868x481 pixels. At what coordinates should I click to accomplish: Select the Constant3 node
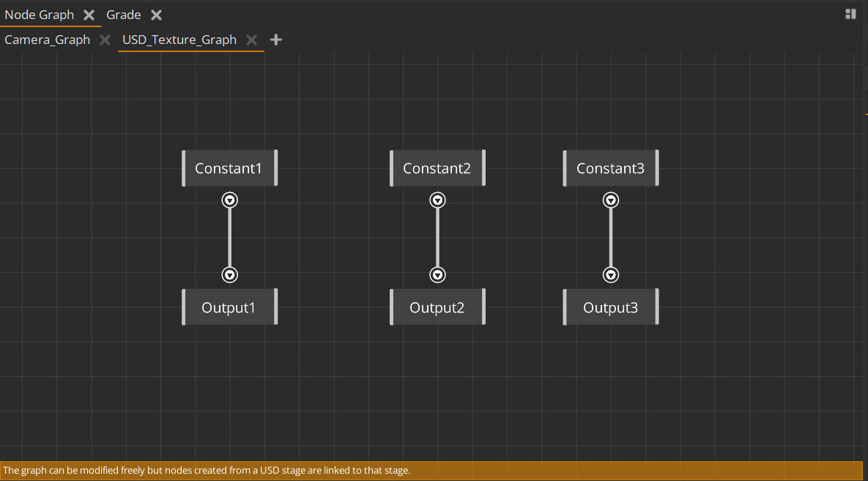click(x=611, y=168)
